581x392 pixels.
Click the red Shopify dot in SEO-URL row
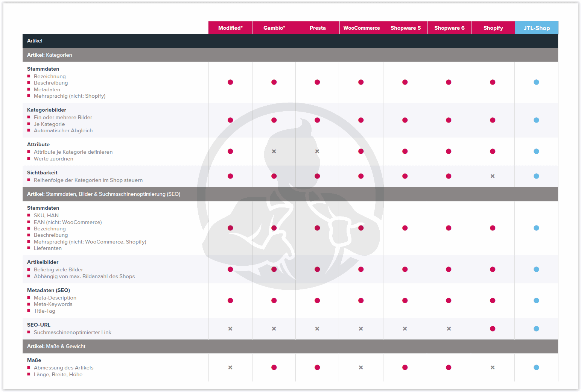coord(493,329)
